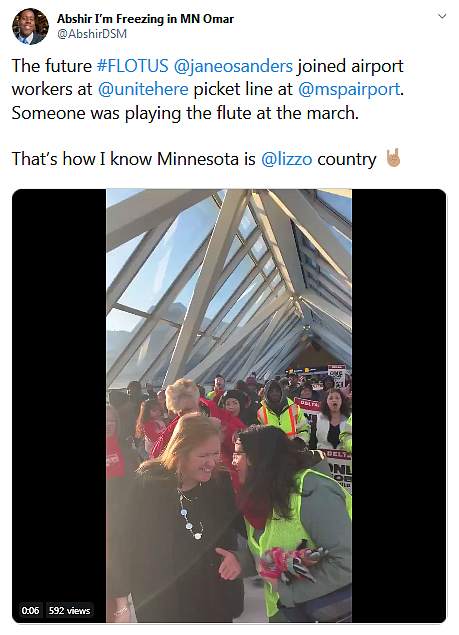
Task: Play the embedded airport picket video
Action: tap(229, 405)
